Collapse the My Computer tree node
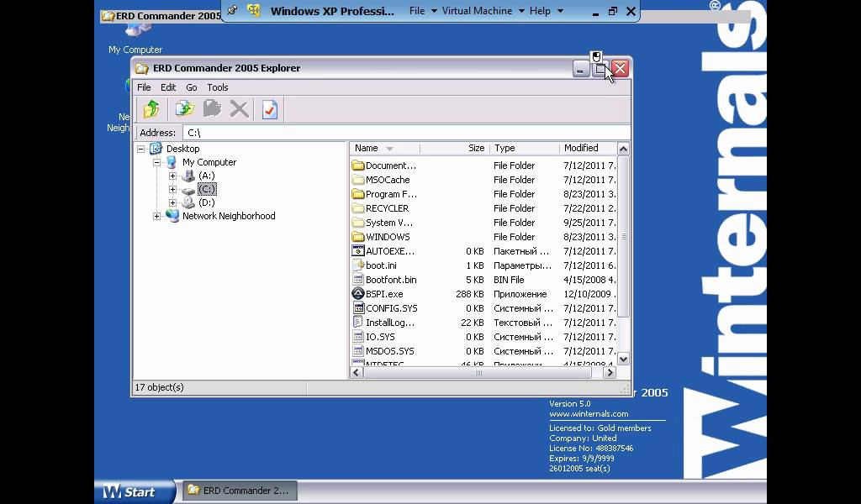The height and width of the screenshot is (504, 861). pos(157,162)
